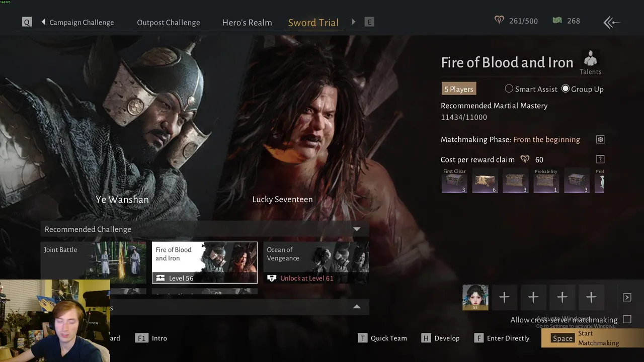Screen dimensions: 644x362
Task: Open the Develop option
Action: (441, 338)
